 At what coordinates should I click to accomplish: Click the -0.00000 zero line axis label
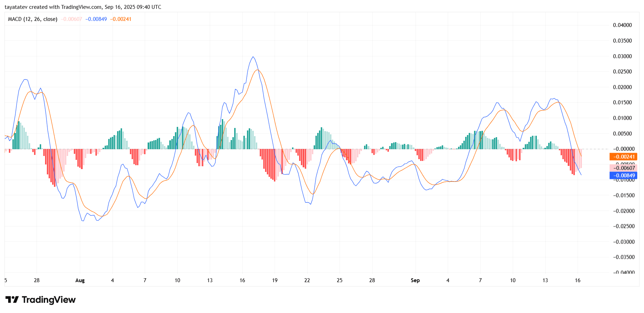623,149
